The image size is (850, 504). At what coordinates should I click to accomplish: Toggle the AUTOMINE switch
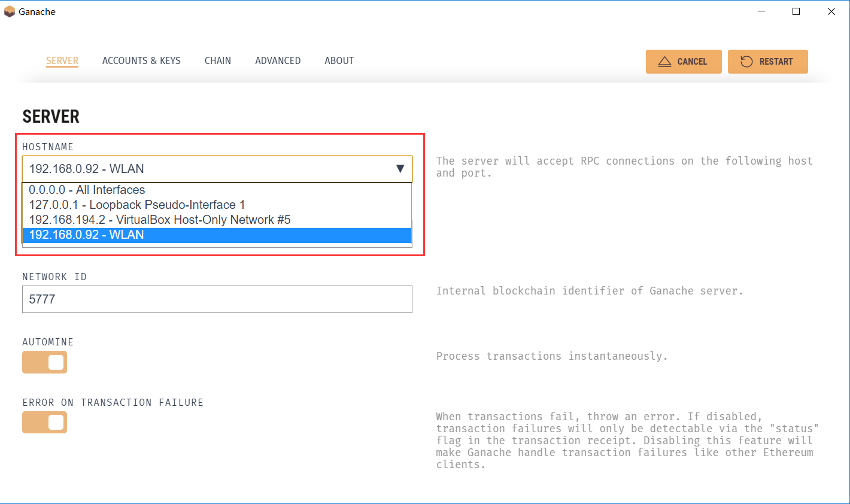44,362
